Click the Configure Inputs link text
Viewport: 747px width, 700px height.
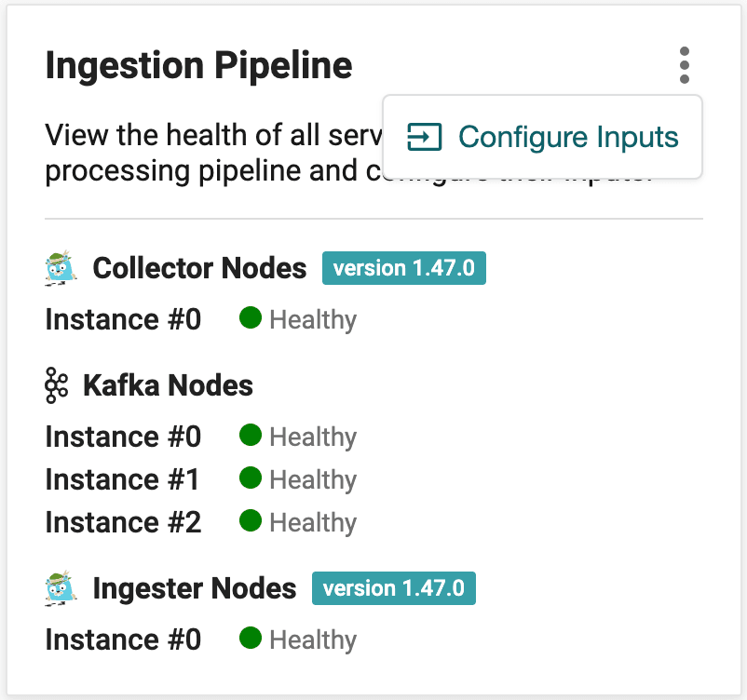(570, 136)
